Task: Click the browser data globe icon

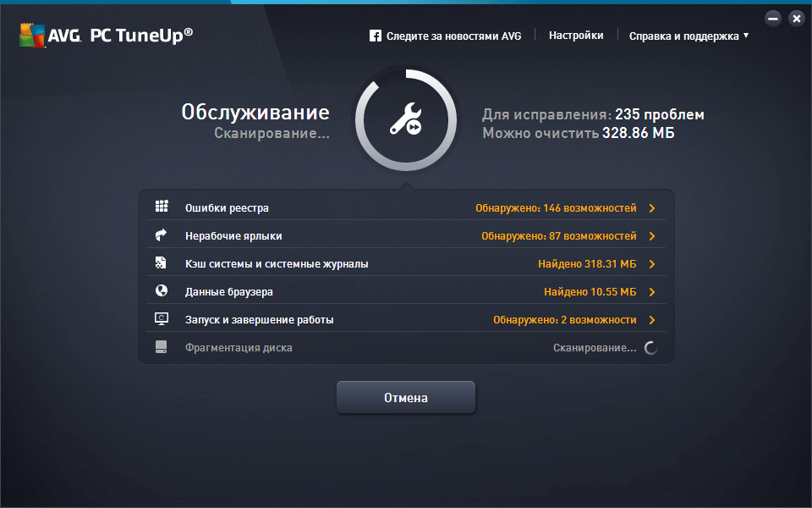Action: click(x=162, y=291)
